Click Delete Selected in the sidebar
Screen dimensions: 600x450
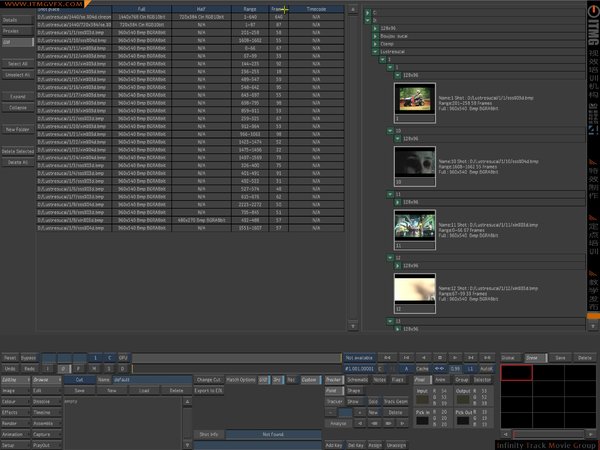point(16,151)
